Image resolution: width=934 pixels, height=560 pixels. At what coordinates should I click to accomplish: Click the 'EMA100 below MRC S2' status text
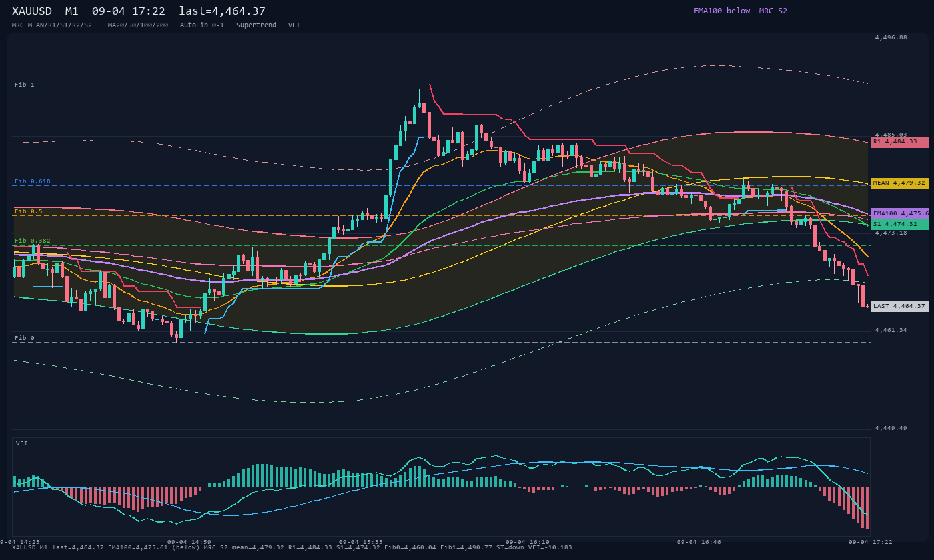[x=741, y=11]
